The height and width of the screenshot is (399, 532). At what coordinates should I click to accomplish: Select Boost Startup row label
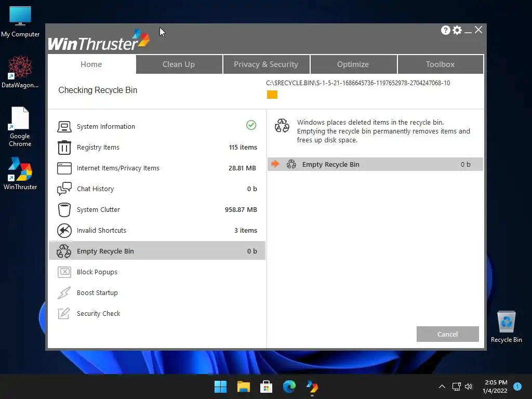(97, 293)
